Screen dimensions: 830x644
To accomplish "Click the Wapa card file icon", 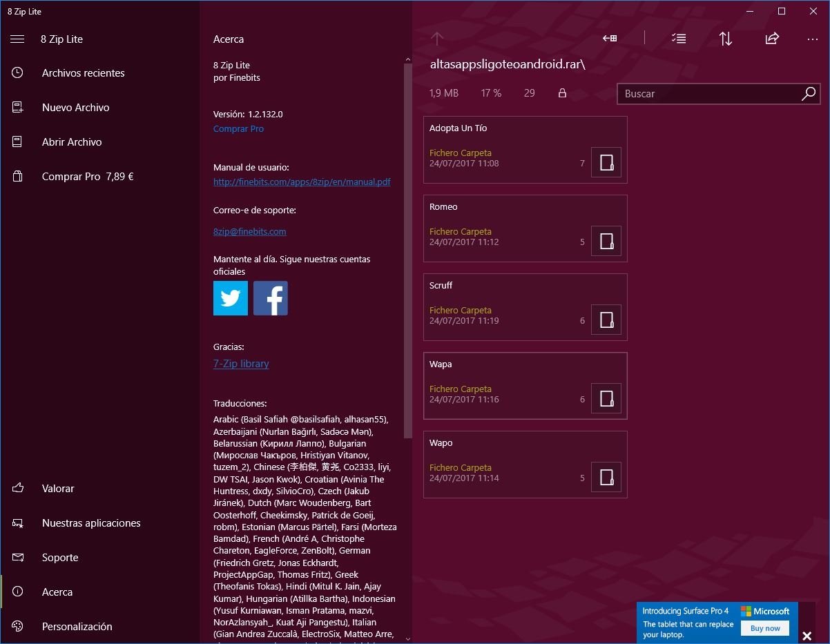I will 606,398.
